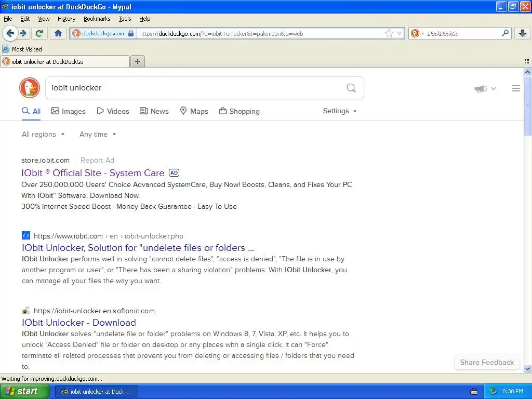Open the History menu
This screenshot has width=532, height=399.
(66, 19)
